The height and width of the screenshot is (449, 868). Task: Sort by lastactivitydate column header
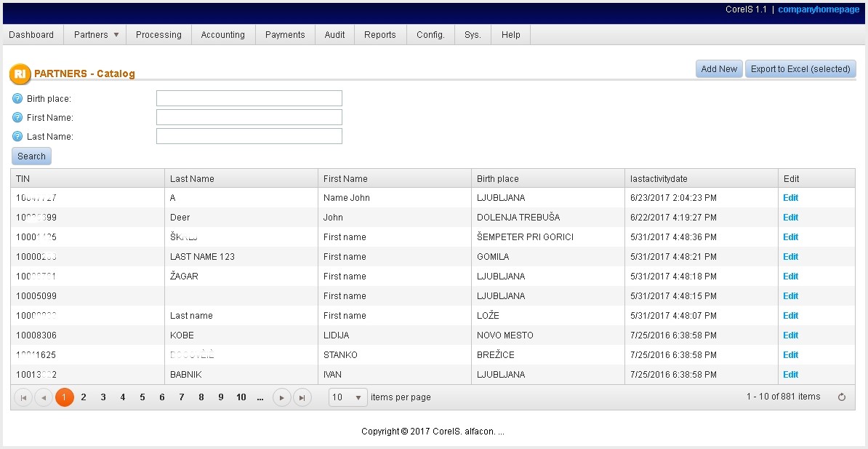[658, 179]
